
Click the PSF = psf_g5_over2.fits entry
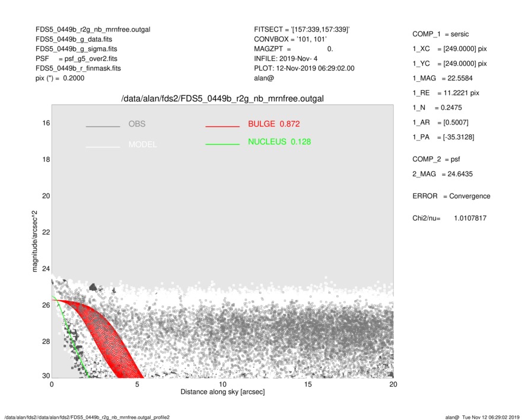pos(77,59)
